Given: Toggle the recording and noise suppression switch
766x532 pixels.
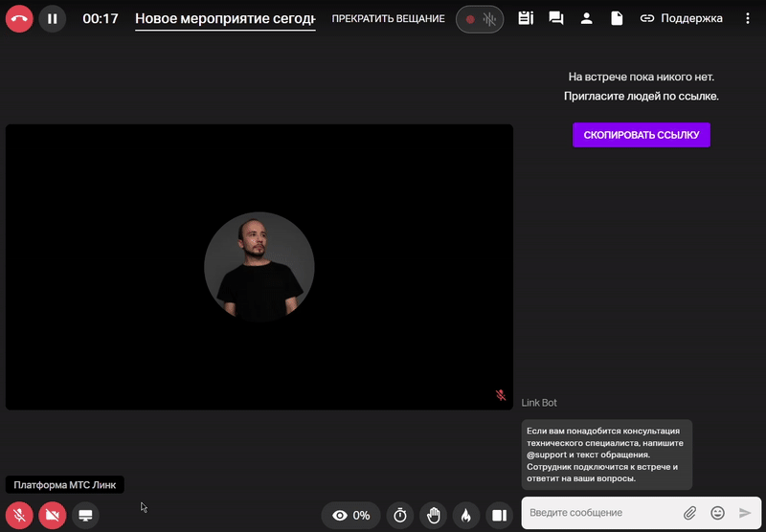Looking at the screenshot, I should pos(480,19).
